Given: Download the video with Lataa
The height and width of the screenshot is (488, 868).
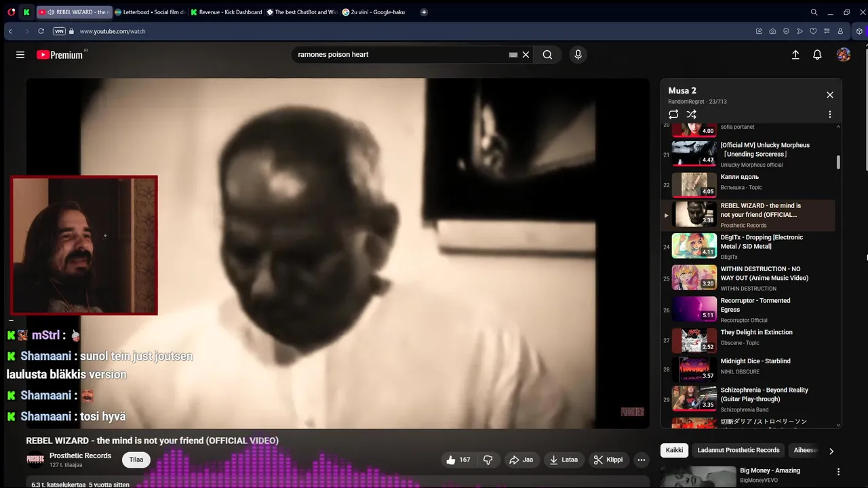Looking at the screenshot, I should point(564,460).
